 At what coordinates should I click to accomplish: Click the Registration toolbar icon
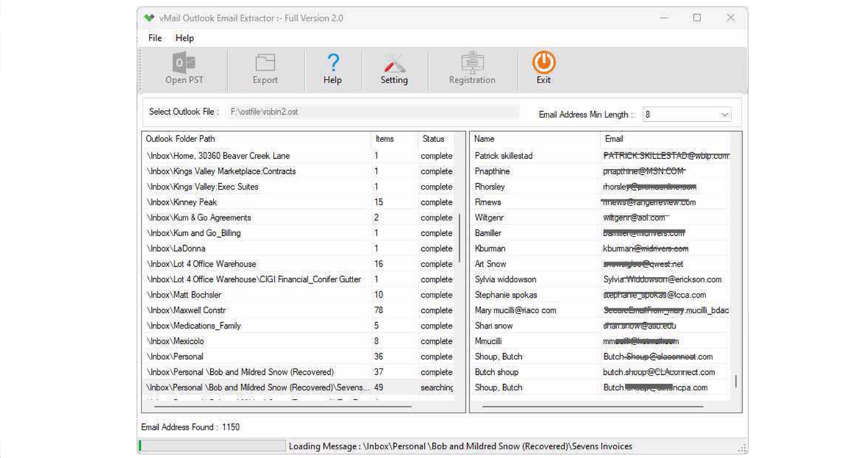pyautogui.click(x=472, y=63)
